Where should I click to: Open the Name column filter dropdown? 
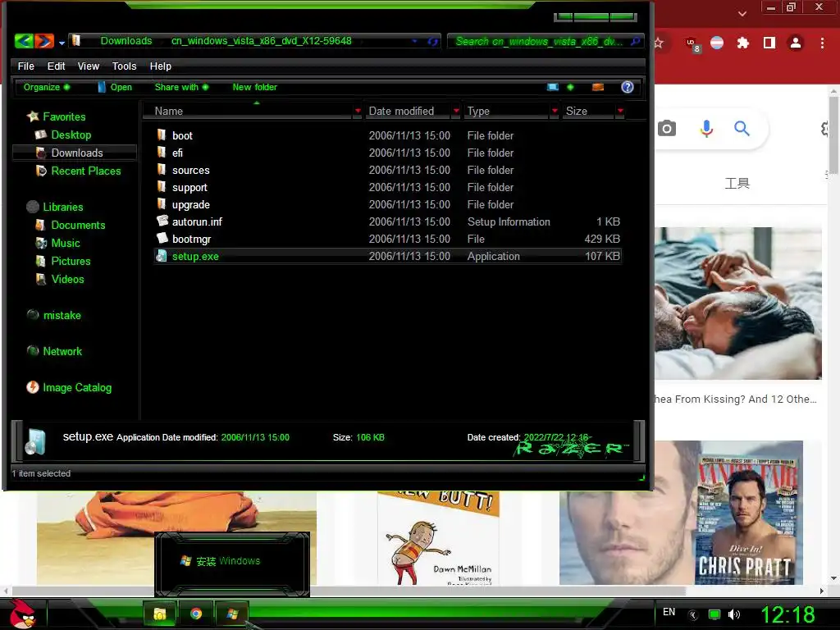pos(358,111)
